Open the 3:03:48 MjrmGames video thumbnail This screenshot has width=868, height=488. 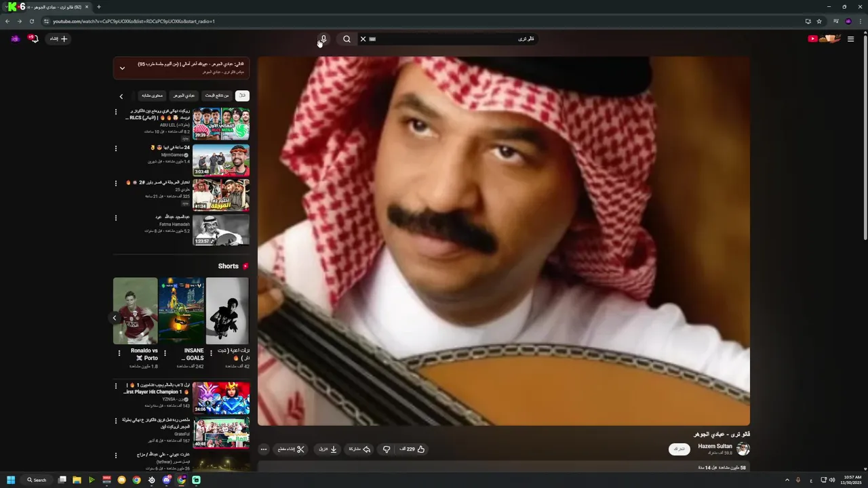click(221, 160)
